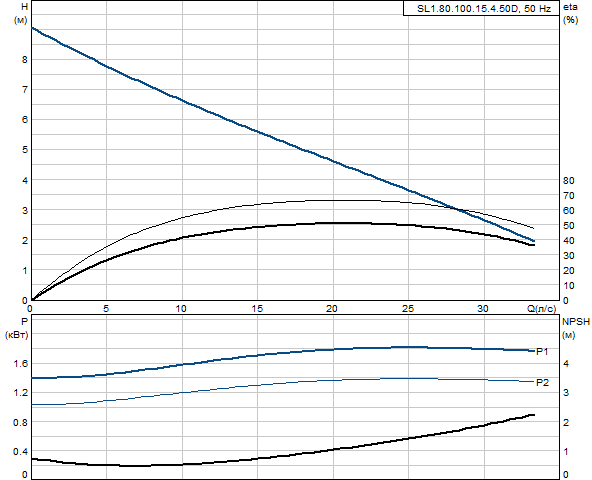Image resolution: width=592 pixels, height=480 pixels.
Task: Click the NPSH axis title
Action: tap(576, 322)
